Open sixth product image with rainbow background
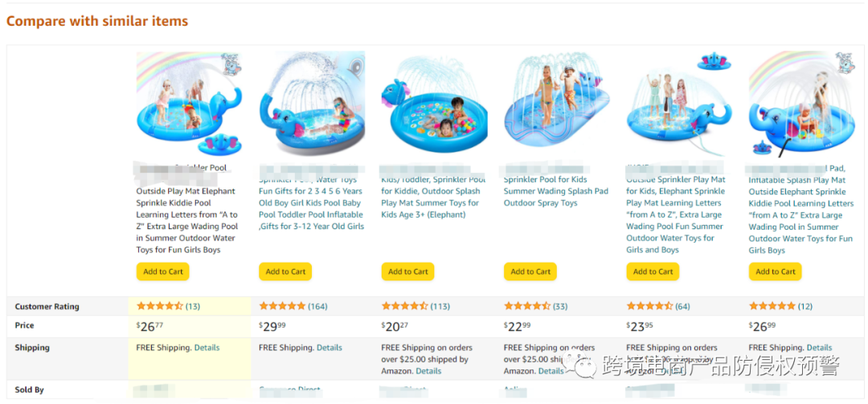 point(800,103)
